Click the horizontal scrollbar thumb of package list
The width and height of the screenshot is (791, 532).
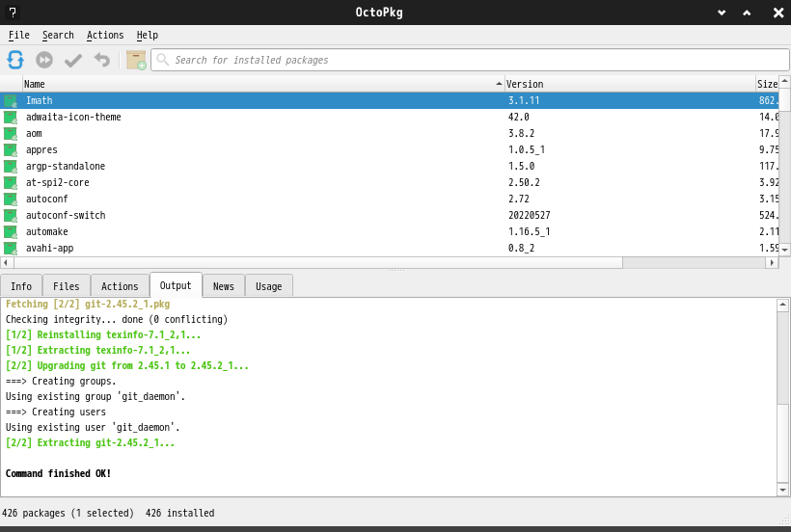coord(318,262)
